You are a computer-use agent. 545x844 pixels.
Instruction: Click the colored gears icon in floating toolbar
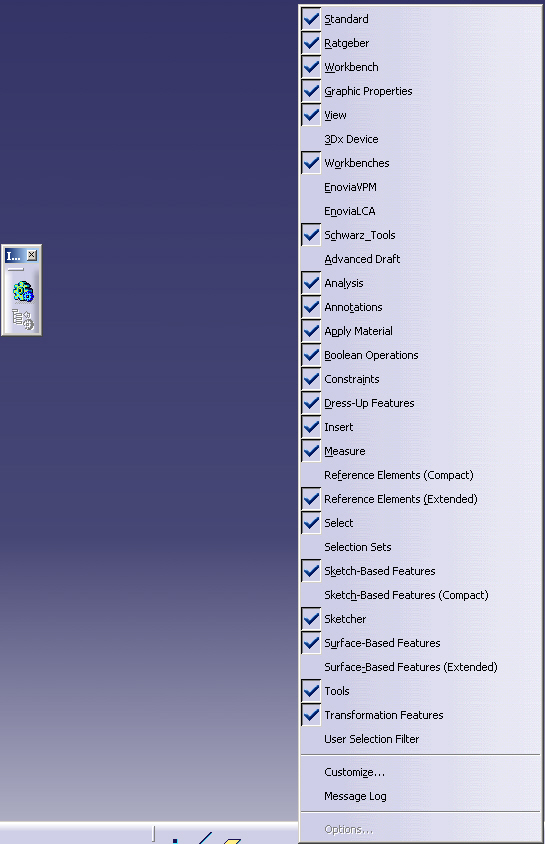click(x=23, y=292)
